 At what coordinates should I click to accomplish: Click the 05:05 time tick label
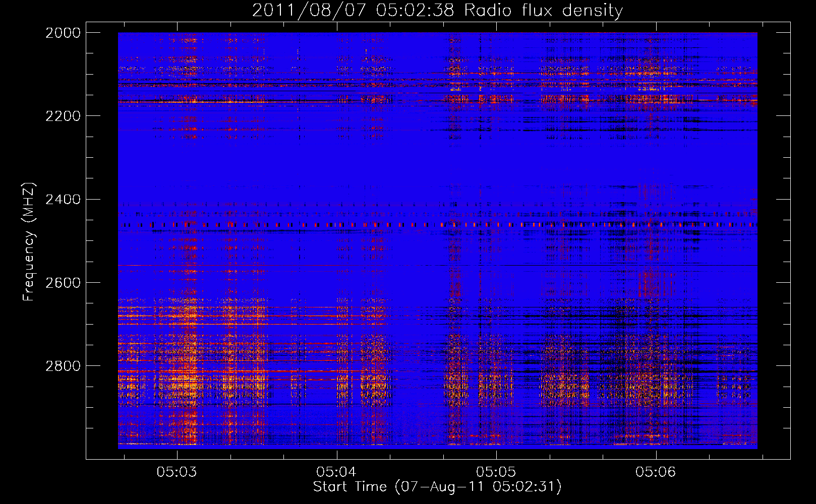496,472
